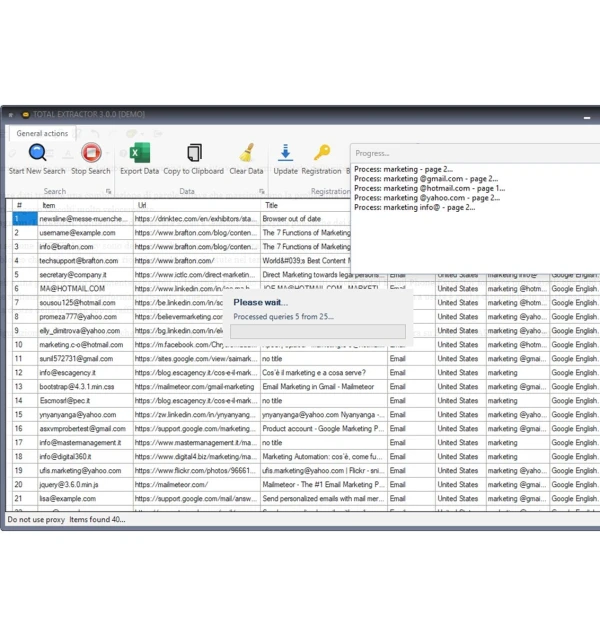The height and width of the screenshot is (636, 600).
Task: Click the Total Extractor app icon in title bar
Action: [x=26, y=115]
